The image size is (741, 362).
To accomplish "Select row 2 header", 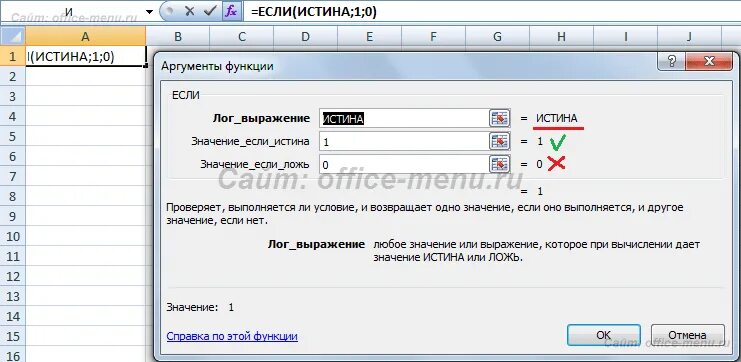I will click(x=13, y=76).
